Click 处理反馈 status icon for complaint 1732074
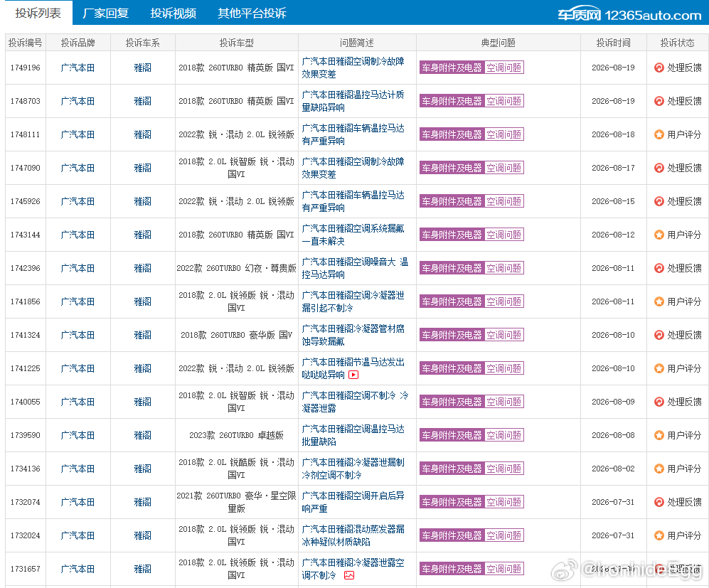 659,503
